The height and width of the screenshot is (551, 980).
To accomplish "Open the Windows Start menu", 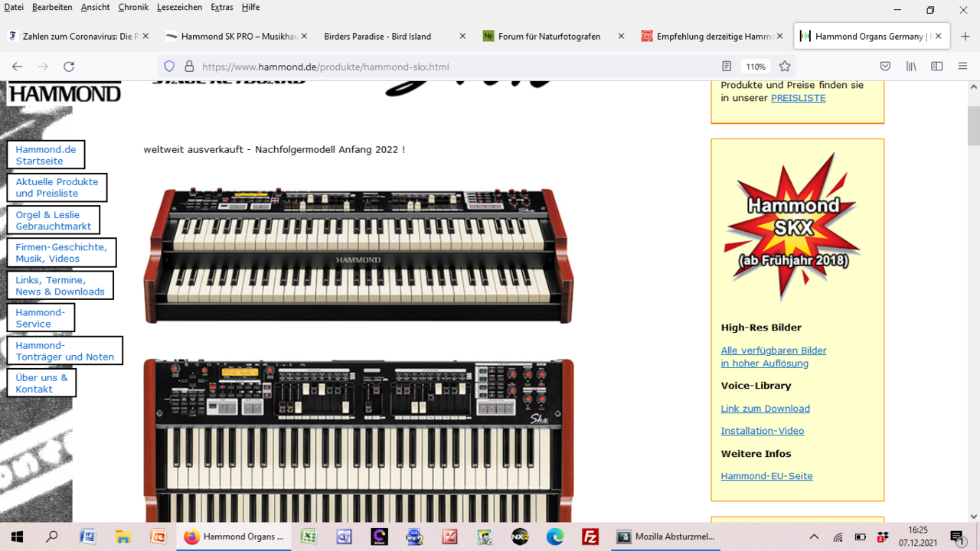I will (17, 536).
